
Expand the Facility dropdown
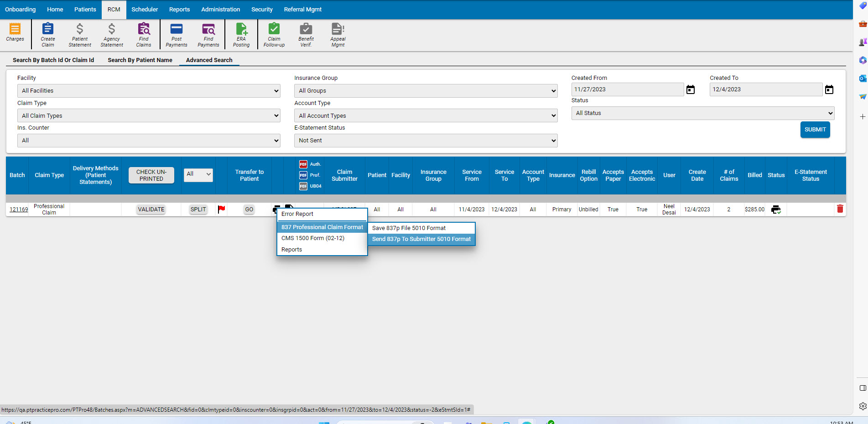(x=149, y=90)
